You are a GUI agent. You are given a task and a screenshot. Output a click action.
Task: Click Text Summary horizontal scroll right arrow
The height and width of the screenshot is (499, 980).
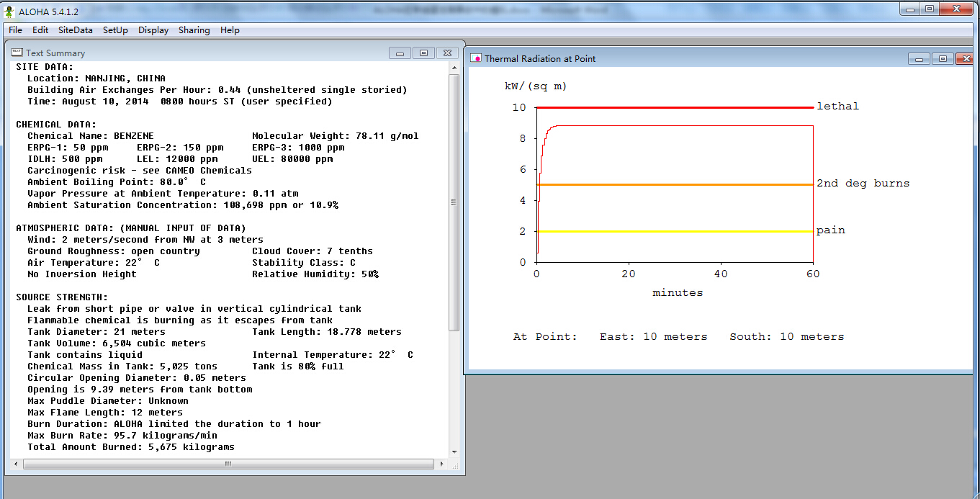[x=442, y=464]
